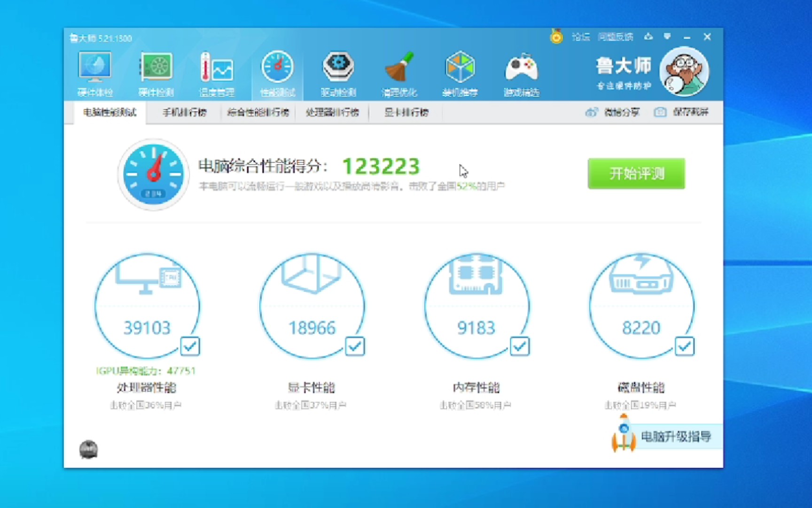Screen dimensions: 812x508
Task: Toggle the 磁盘性能 checkbox
Action: pyautogui.click(x=685, y=347)
